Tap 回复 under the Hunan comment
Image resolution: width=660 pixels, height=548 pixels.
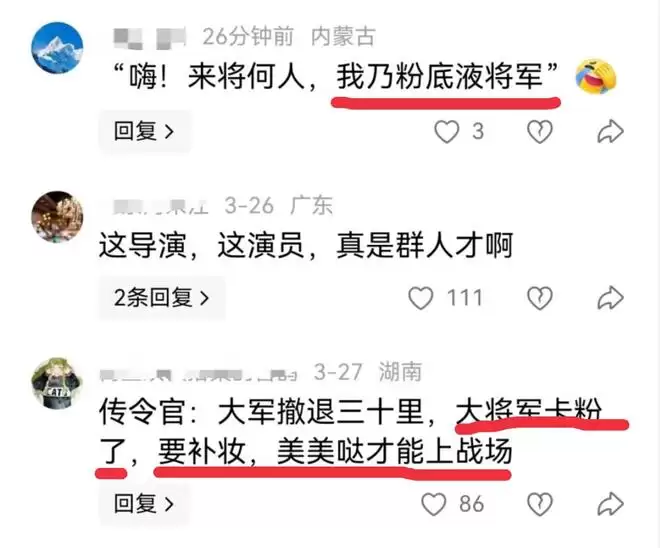click(144, 504)
